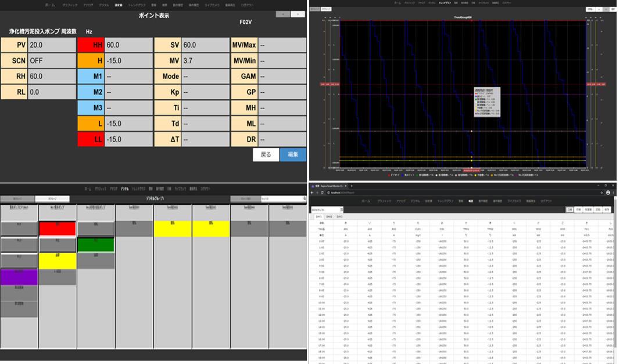Click the RL value 0.0

tap(52, 92)
